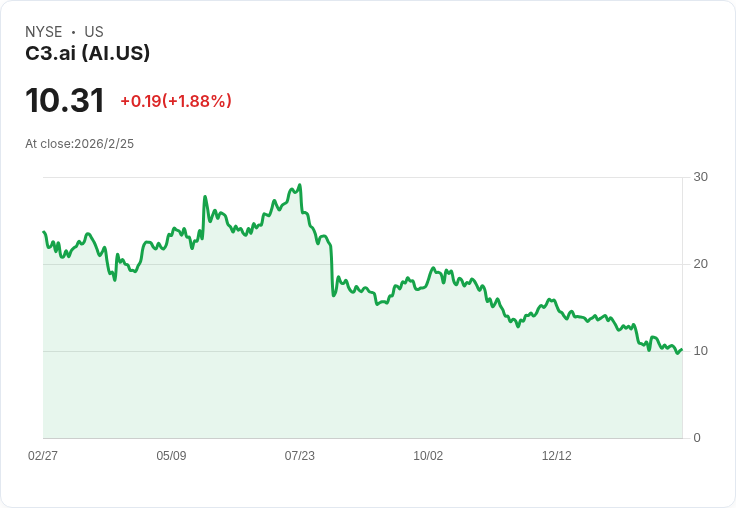
Task: Click the 0 y-axis label
Action: [x=697, y=438]
